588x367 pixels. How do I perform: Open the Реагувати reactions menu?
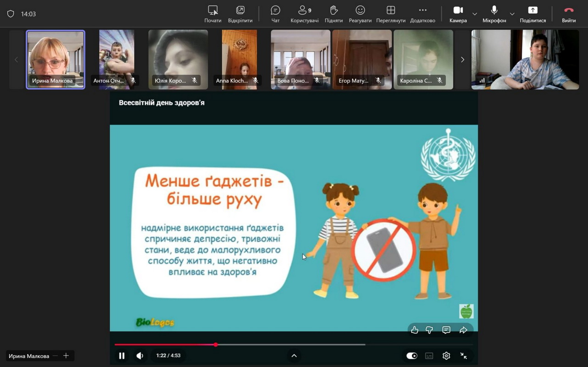click(360, 14)
